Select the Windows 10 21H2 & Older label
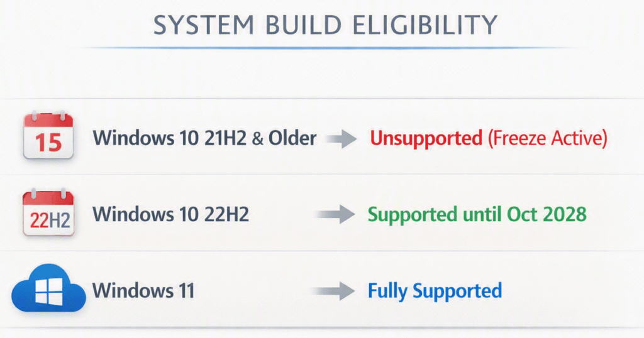Screen dimensions: 644x338 [204, 138]
